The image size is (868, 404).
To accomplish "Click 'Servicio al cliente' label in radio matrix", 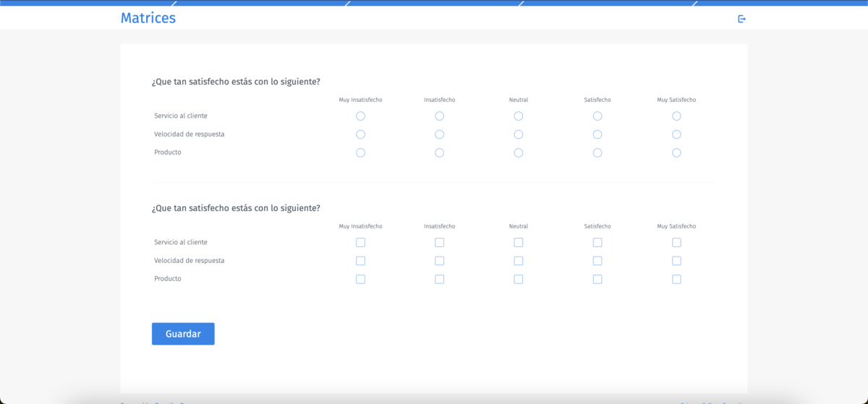I will click(x=181, y=116).
